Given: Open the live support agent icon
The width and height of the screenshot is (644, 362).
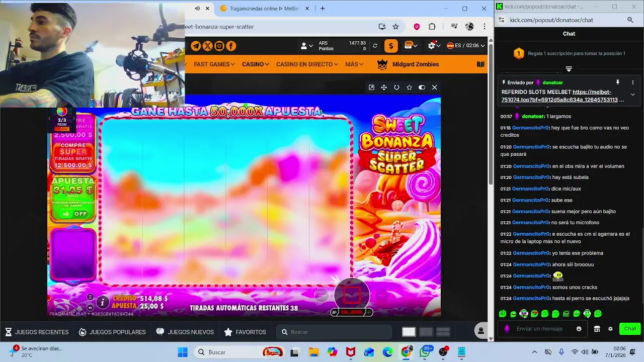Looking at the screenshot, I should coord(481,330).
